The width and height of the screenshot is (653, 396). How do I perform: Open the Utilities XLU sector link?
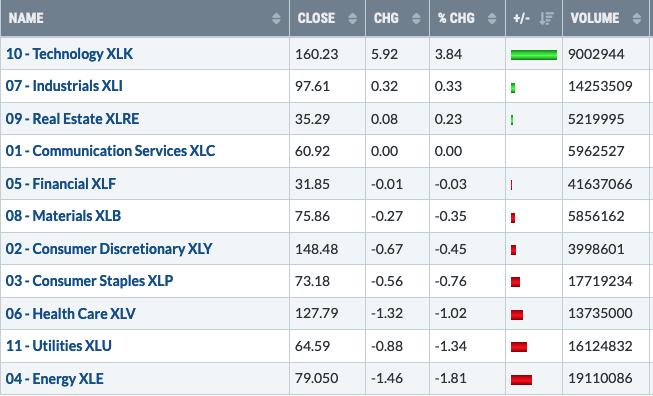pos(59,346)
